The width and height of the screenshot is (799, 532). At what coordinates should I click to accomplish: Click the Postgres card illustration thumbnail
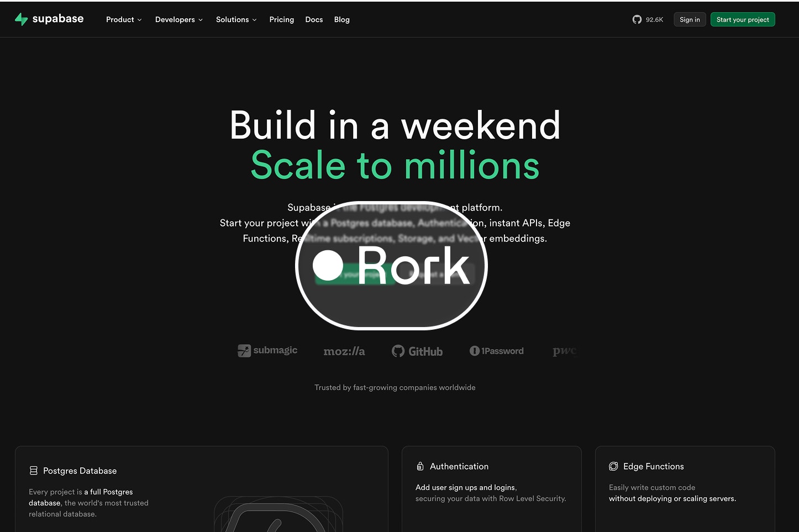(278, 514)
